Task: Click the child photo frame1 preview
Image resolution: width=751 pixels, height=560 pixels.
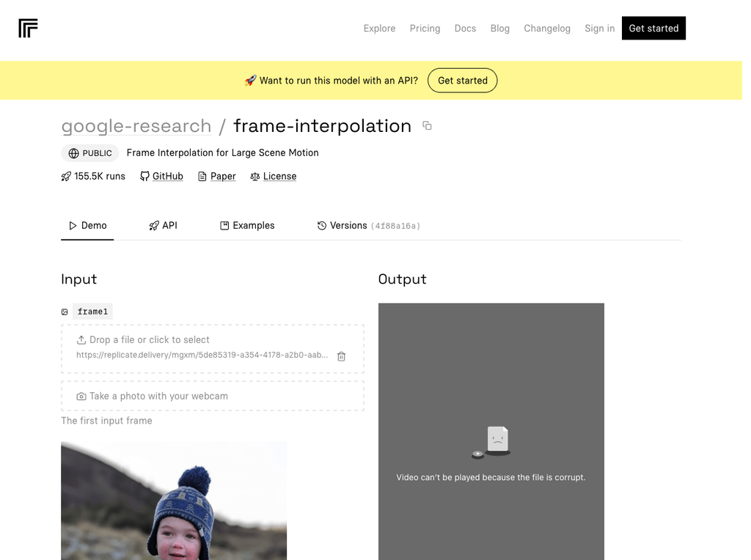Action: [174, 501]
